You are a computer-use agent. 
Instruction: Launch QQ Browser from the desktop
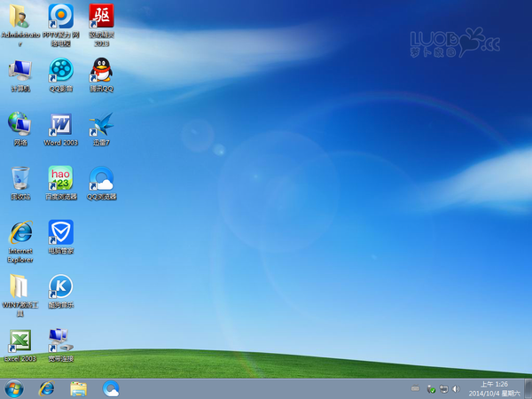click(x=101, y=177)
